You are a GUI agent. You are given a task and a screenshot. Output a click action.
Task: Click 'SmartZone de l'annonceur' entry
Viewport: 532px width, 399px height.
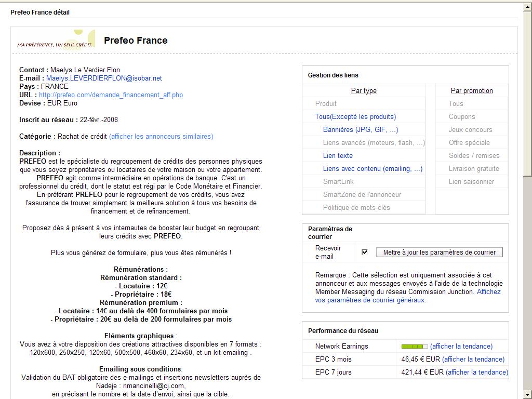362,195
